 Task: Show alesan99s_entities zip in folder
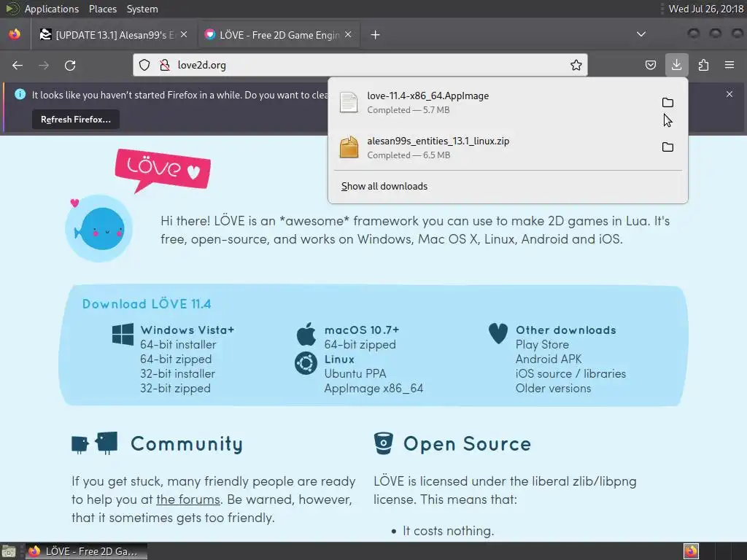668,147
